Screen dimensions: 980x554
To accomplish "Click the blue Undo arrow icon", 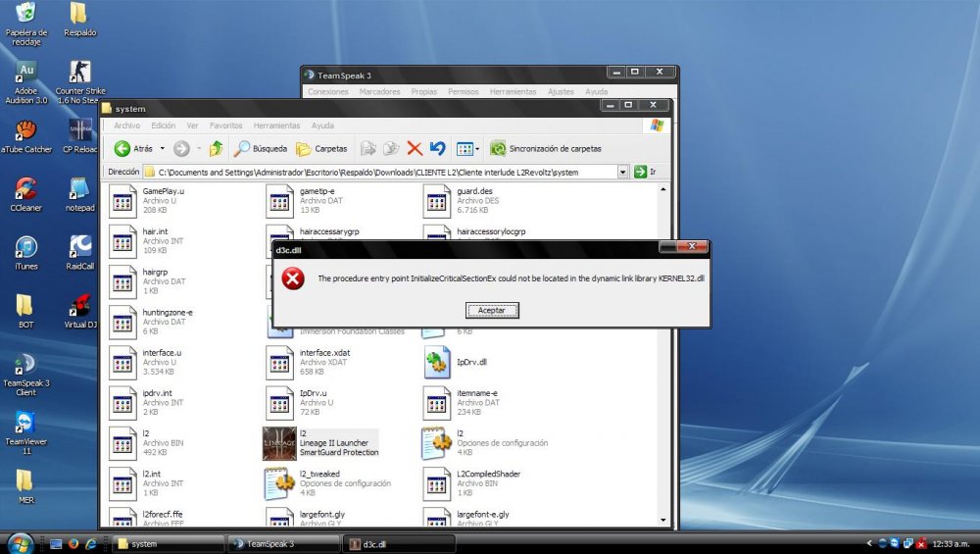I will click(x=437, y=149).
